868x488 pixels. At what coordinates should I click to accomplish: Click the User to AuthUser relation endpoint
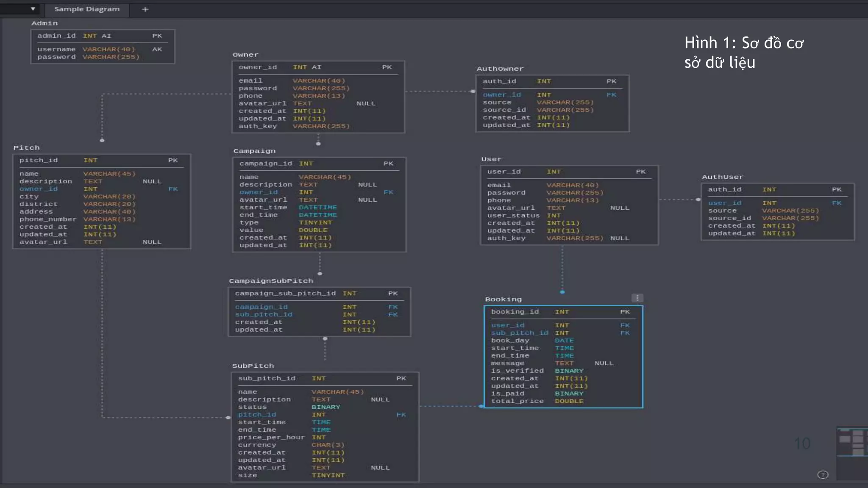click(698, 200)
